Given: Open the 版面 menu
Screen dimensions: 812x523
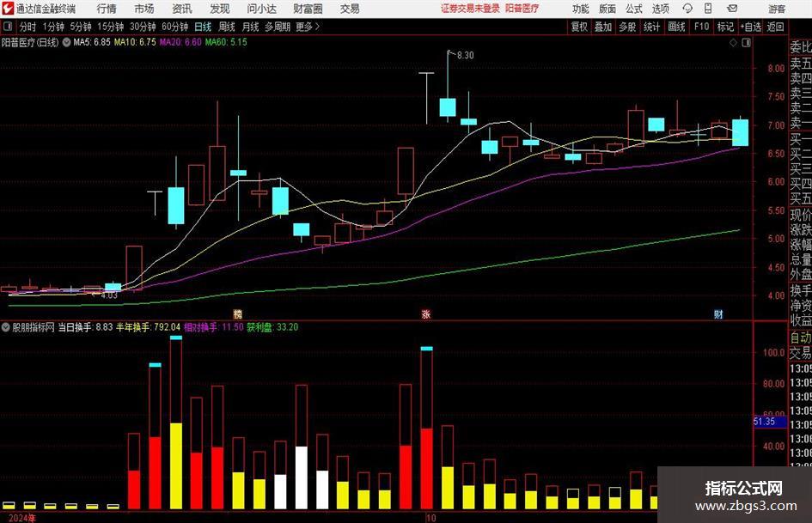Looking at the screenshot, I should [607, 9].
